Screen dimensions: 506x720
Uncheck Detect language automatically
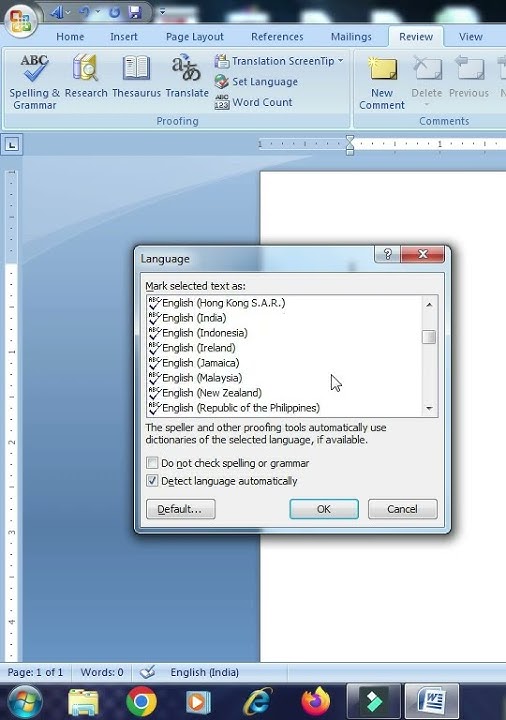[x=152, y=481]
